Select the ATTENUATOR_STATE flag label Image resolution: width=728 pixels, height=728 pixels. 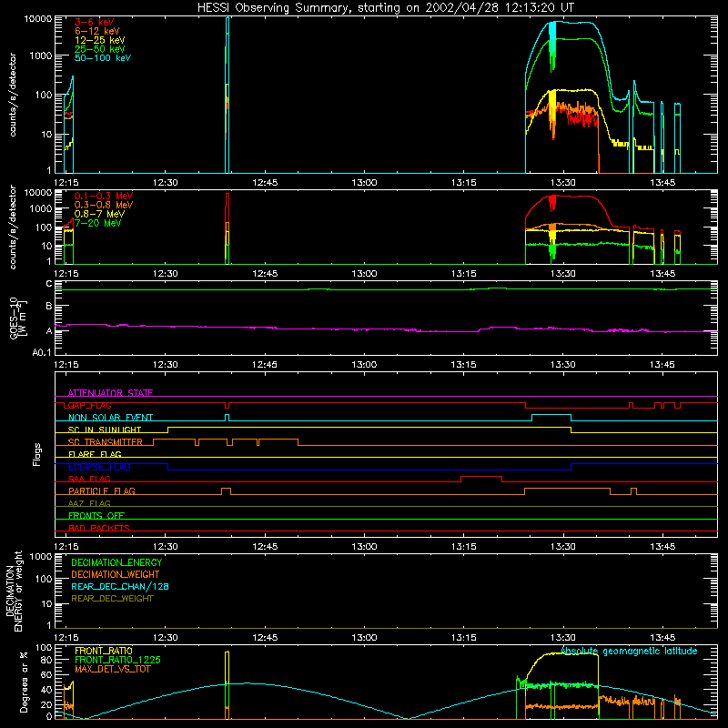[x=110, y=393]
